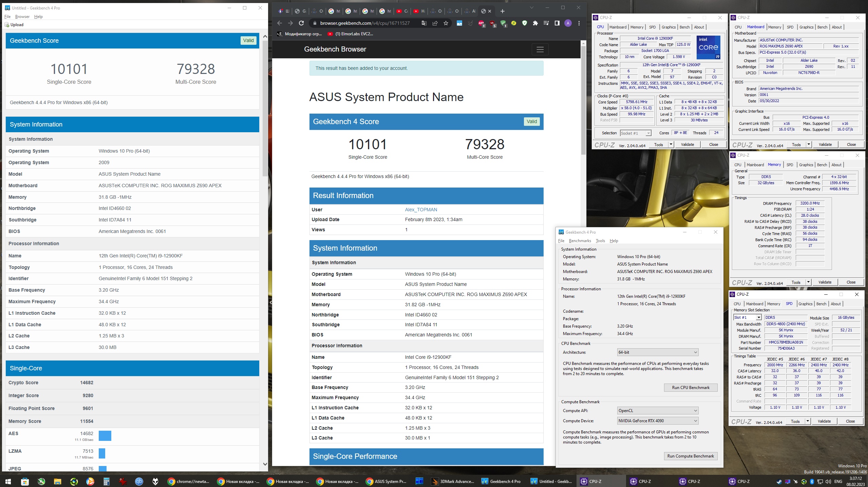Open the Architecture 64-bit dropdown
This screenshot has height=487, width=868.
click(658, 352)
